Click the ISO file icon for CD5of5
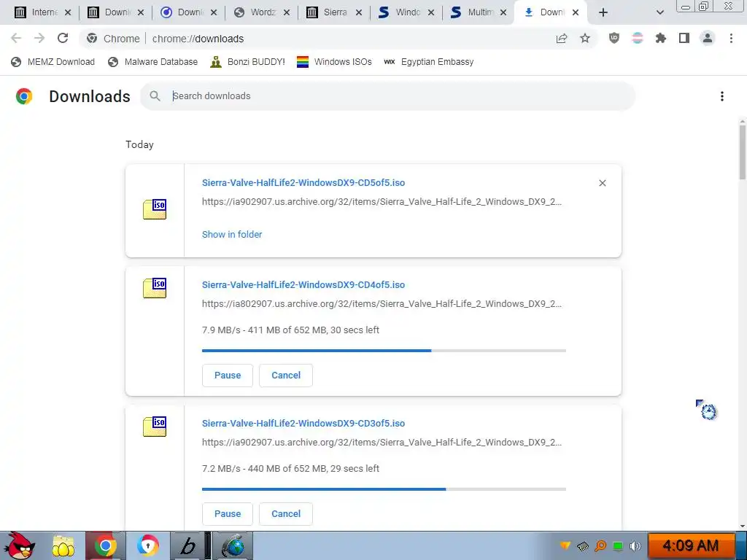Image resolution: width=747 pixels, height=560 pixels. [x=155, y=209]
